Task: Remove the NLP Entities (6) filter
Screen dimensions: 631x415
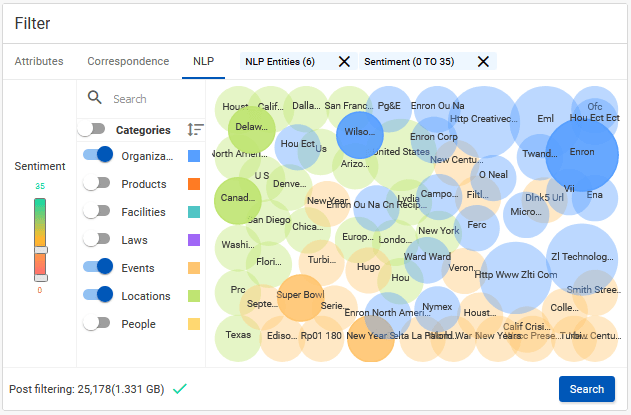Action: click(344, 62)
